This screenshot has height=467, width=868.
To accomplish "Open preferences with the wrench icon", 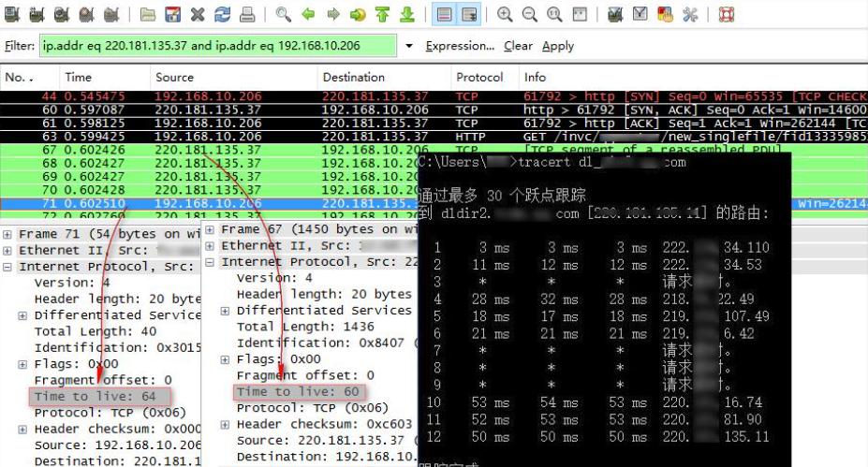I will pyautogui.click(x=690, y=15).
